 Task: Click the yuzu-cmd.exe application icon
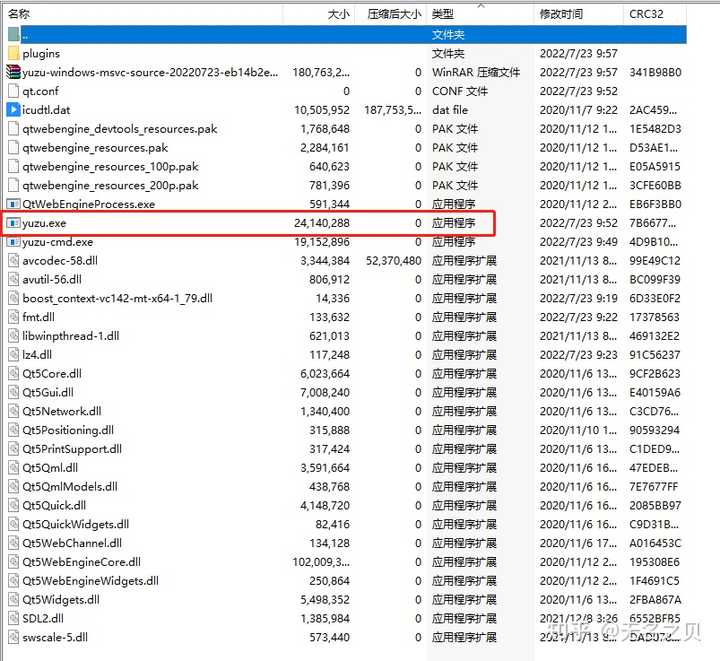click(x=14, y=242)
